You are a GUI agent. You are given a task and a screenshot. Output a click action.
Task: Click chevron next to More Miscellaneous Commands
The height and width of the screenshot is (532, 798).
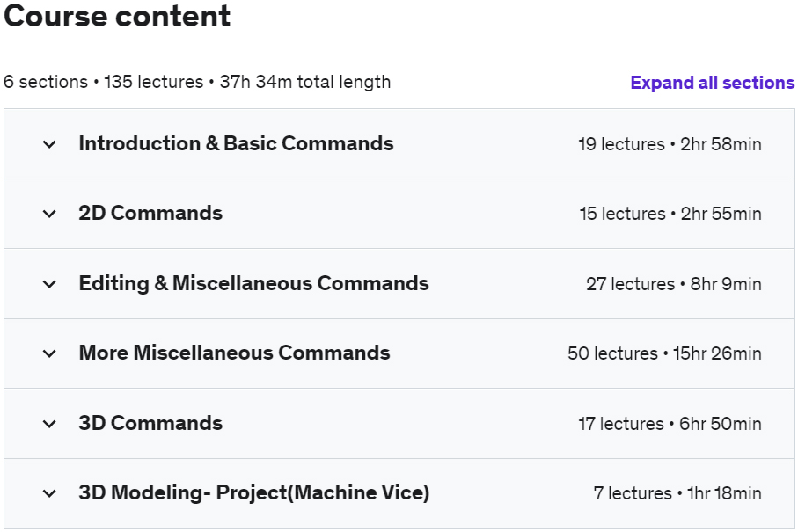click(49, 353)
